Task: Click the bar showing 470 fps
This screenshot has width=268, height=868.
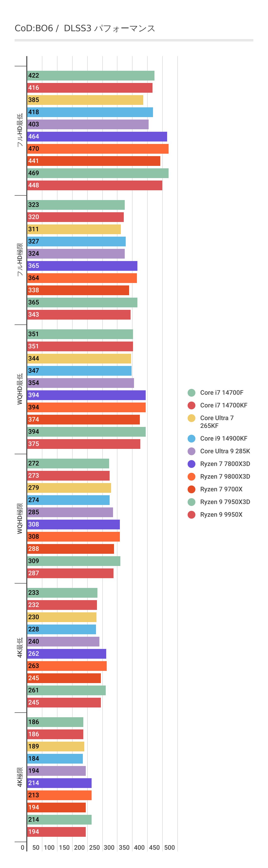Action: pos(98,149)
